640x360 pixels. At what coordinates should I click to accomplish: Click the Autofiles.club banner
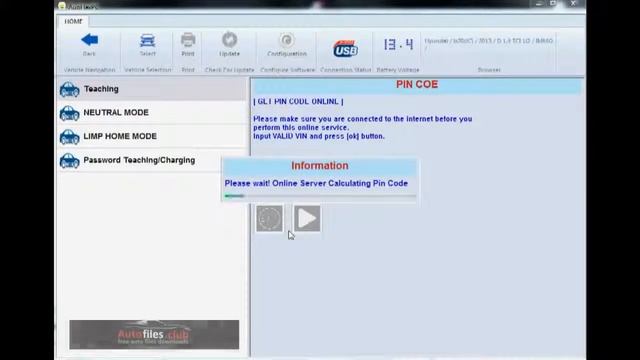click(x=154, y=335)
